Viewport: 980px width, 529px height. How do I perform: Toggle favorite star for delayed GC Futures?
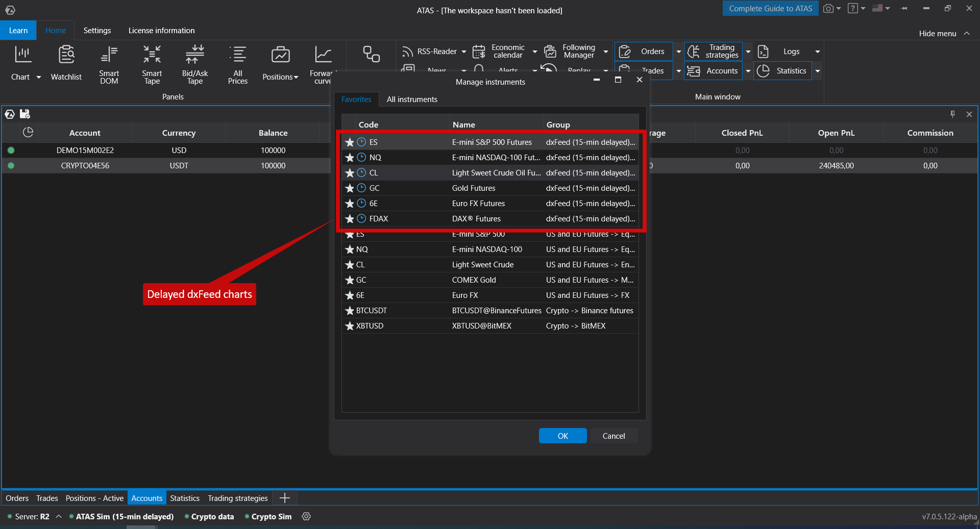click(350, 188)
